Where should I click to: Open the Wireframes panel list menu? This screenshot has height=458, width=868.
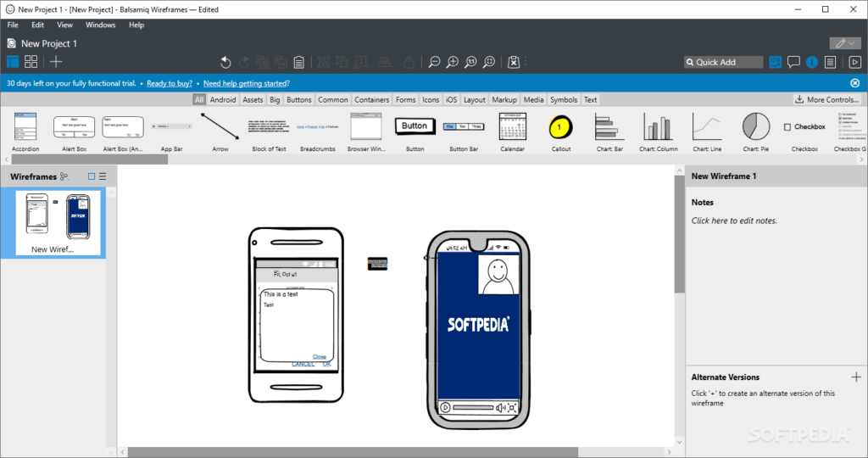pyautogui.click(x=103, y=176)
